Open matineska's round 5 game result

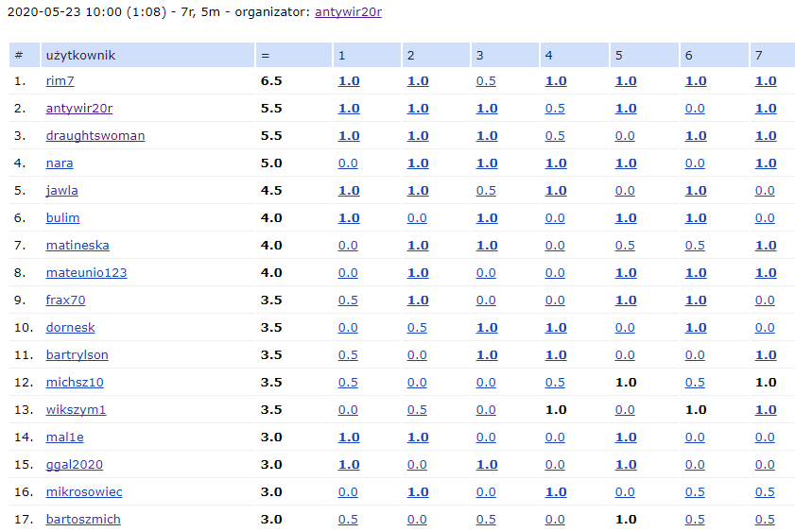(x=624, y=246)
